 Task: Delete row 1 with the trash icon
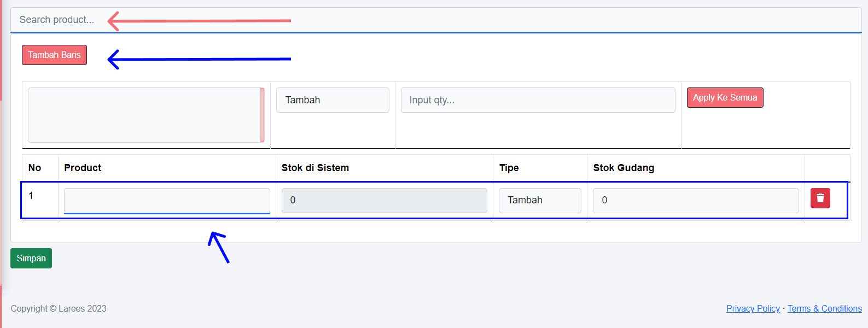(x=820, y=198)
